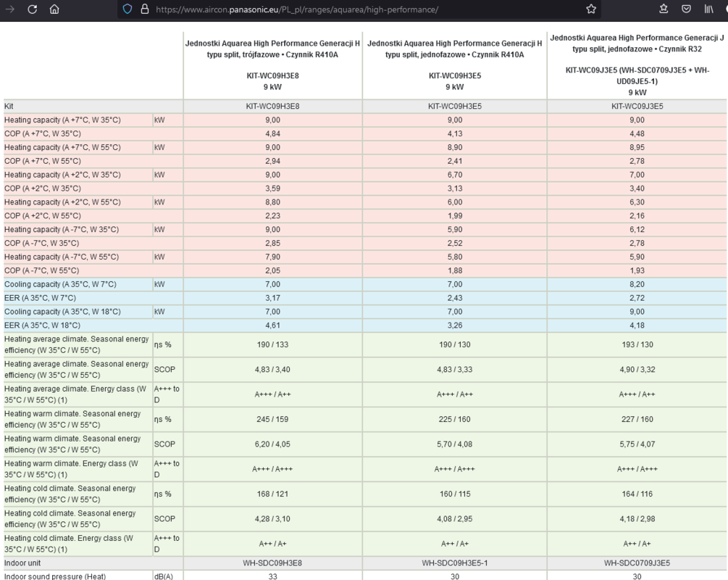This screenshot has width=728, height=580.
Task: Click the 'Kit' row label
Action: (x=10, y=105)
